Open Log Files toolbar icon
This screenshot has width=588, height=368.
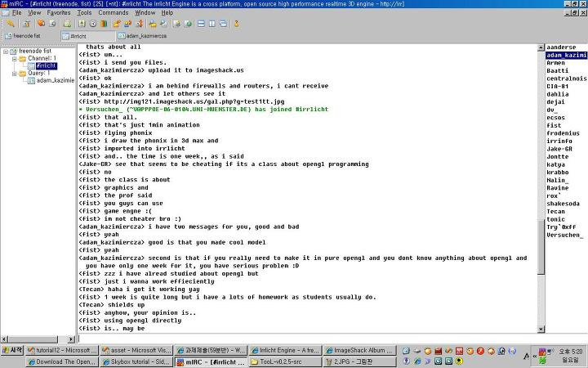coord(163,24)
